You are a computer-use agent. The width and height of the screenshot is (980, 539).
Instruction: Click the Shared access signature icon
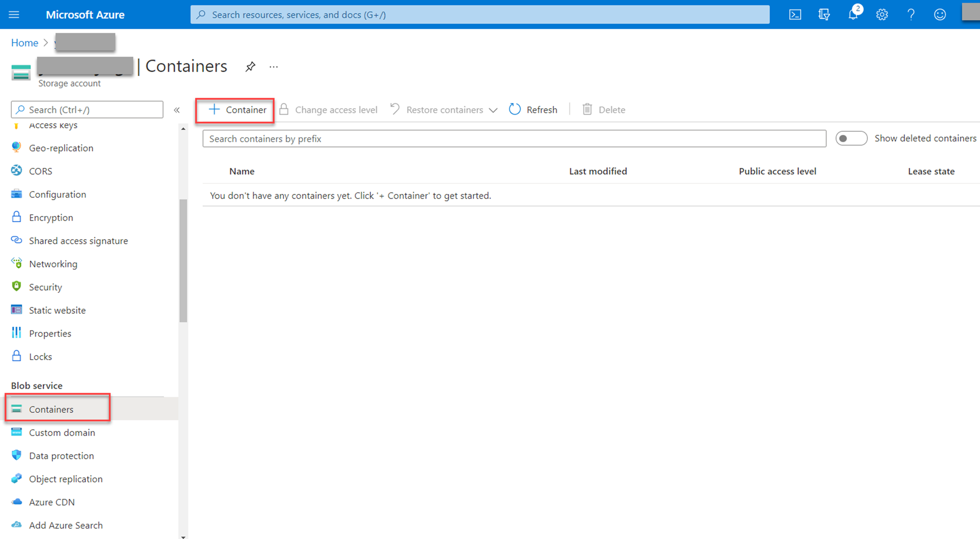(16, 240)
